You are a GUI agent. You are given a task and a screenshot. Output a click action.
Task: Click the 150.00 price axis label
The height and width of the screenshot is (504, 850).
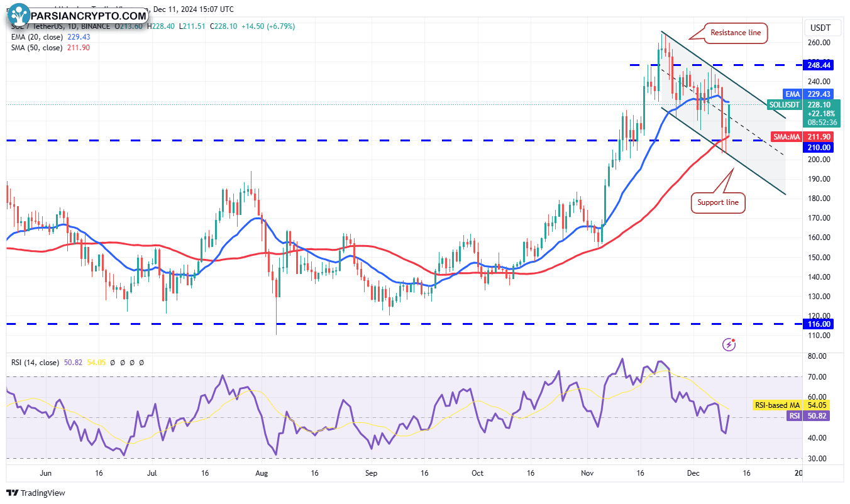pos(819,258)
